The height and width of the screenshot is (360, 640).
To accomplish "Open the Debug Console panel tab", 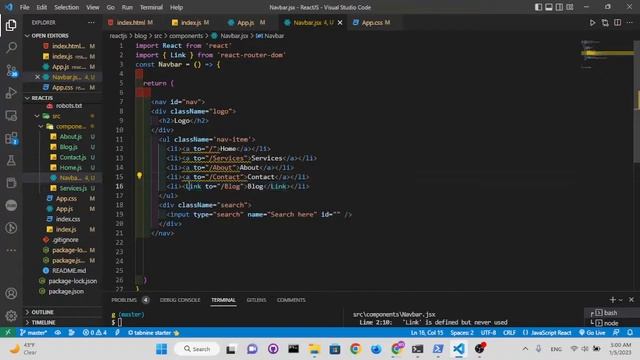I will pos(180,300).
